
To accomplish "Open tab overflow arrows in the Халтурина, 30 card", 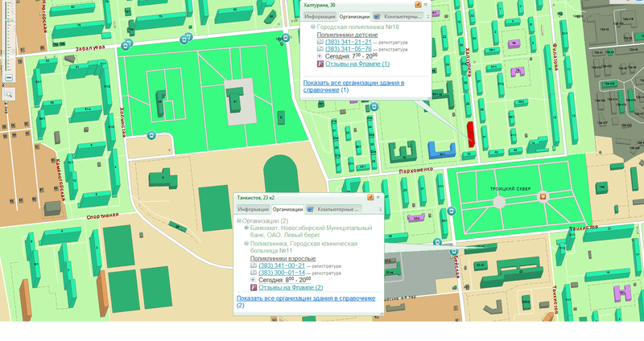I will coord(427,17).
